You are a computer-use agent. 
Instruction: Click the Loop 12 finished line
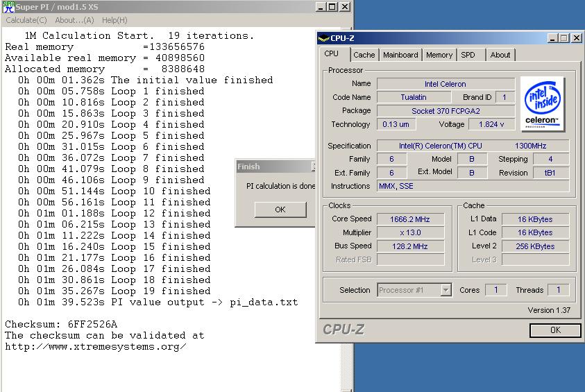(x=115, y=213)
